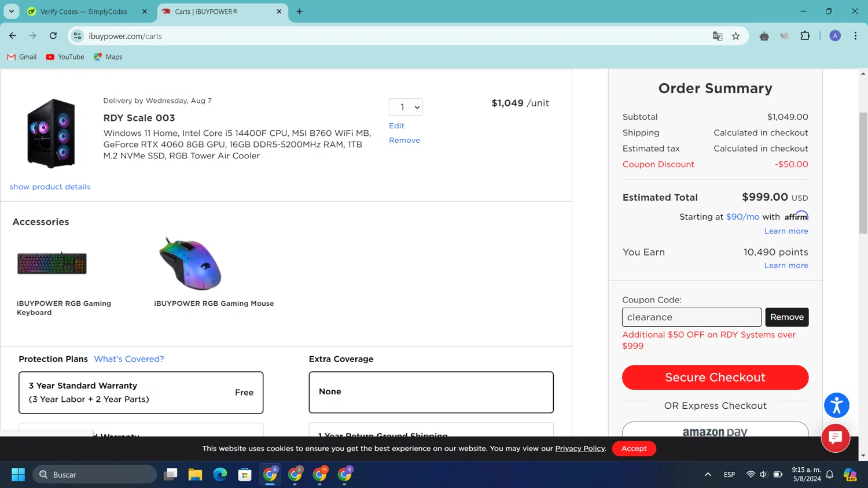Open the quantity dropdown for RDY Scale 003
868x488 pixels.
(x=406, y=107)
